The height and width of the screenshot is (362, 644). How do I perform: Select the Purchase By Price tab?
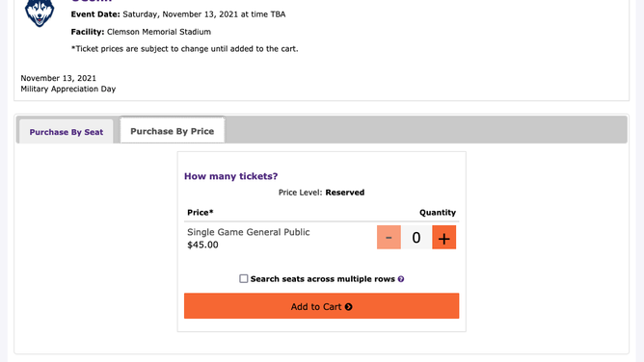pyautogui.click(x=173, y=131)
